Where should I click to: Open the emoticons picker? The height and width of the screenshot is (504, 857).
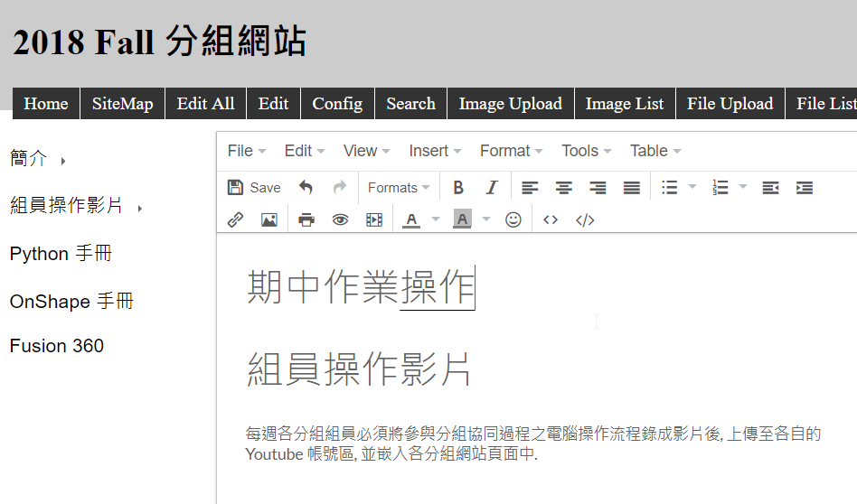513,219
